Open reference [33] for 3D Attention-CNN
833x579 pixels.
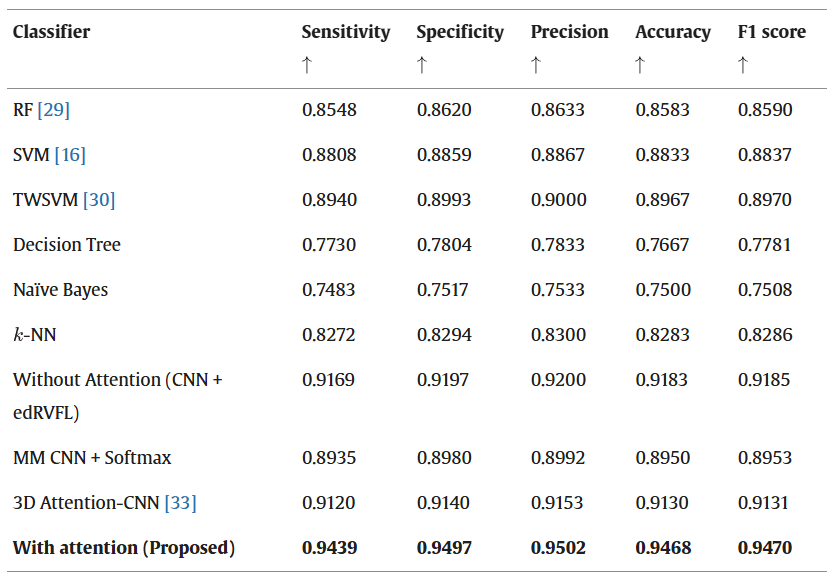180,503
